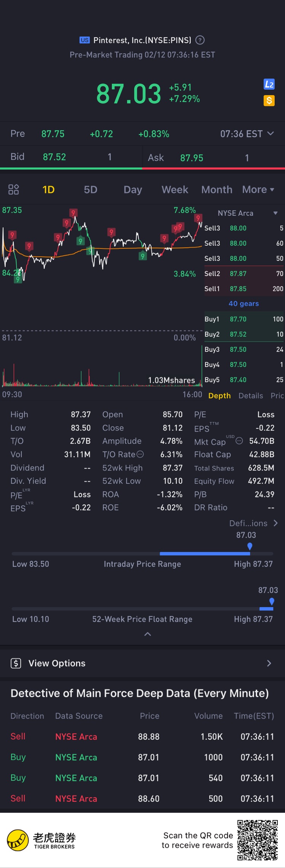285x868 pixels.
Task: Switch to the Day chart tab
Action: tap(133, 190)
